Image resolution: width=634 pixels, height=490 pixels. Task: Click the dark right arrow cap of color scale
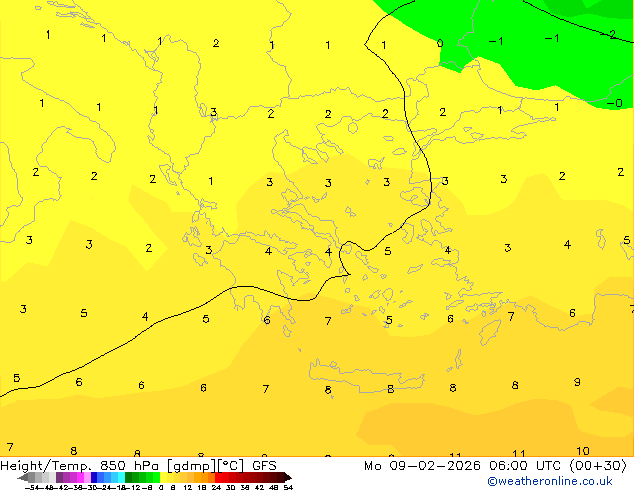click(288, 478)
